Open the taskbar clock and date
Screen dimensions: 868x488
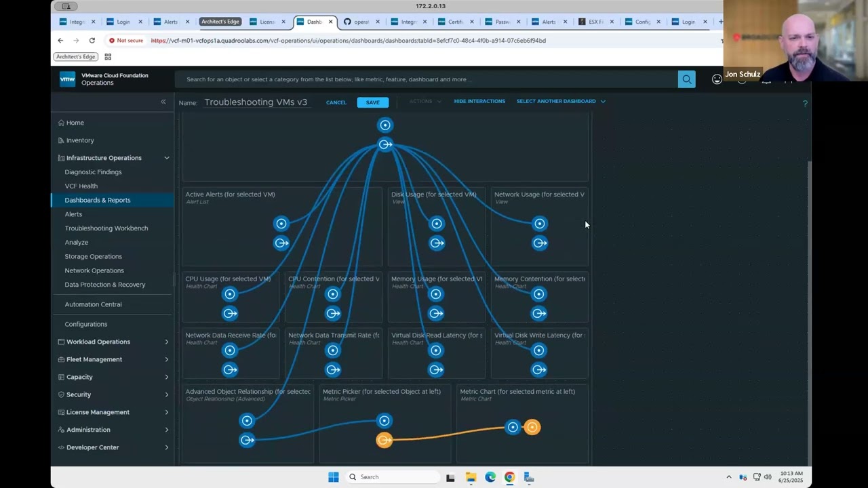click(791, 477)
